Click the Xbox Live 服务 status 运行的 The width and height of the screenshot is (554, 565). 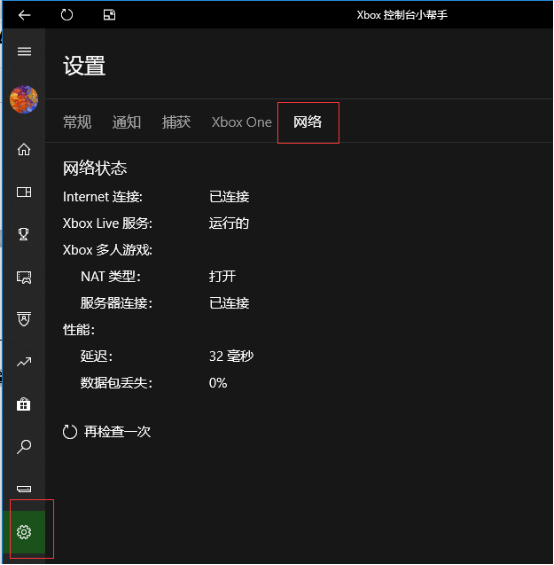pyautogui.click(x=229, y=223)
